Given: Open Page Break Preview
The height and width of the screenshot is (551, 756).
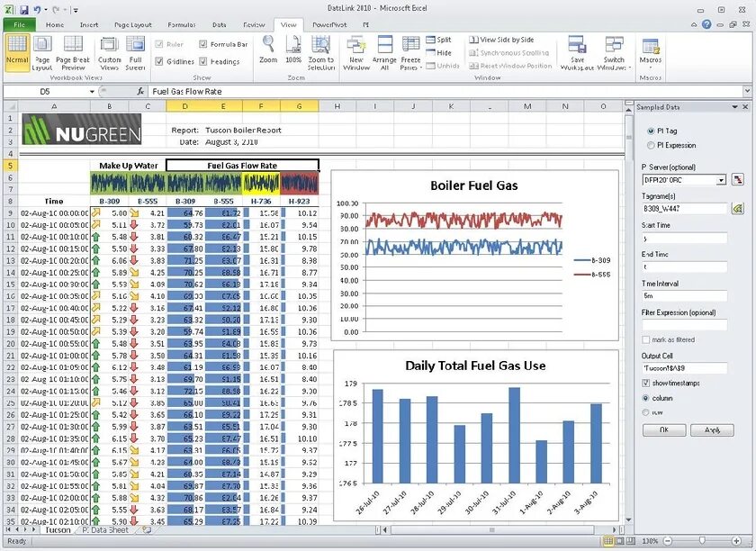Looking at the screenshot, I should pyautogui.click(x=73, y=53).
